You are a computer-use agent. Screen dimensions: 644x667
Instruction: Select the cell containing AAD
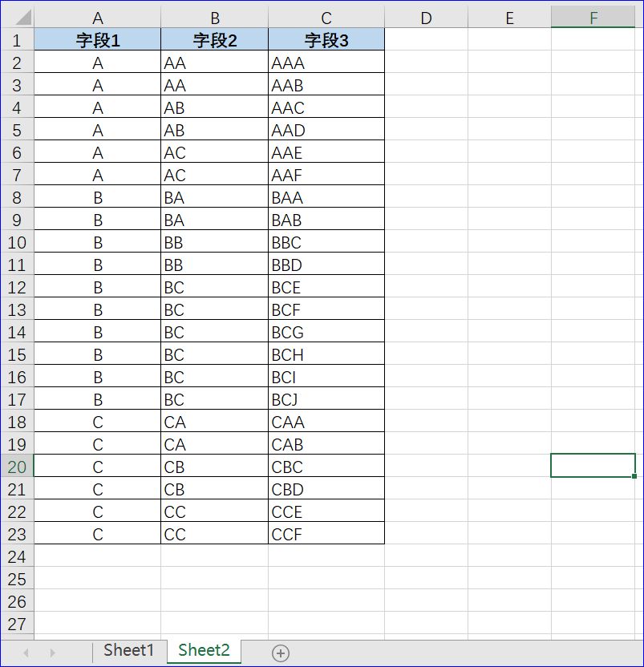point(326,130)
